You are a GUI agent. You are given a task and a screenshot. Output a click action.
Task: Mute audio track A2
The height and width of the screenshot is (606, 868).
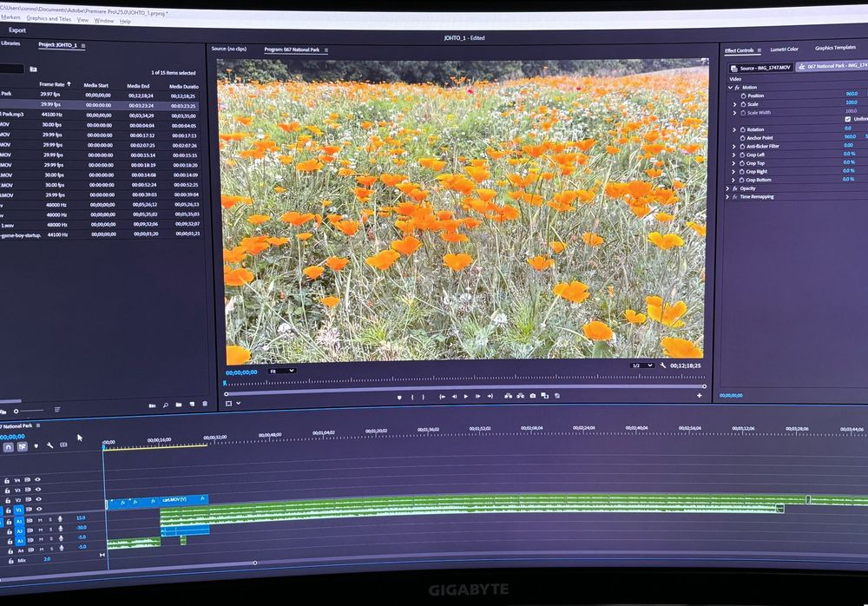coord(39,530)
